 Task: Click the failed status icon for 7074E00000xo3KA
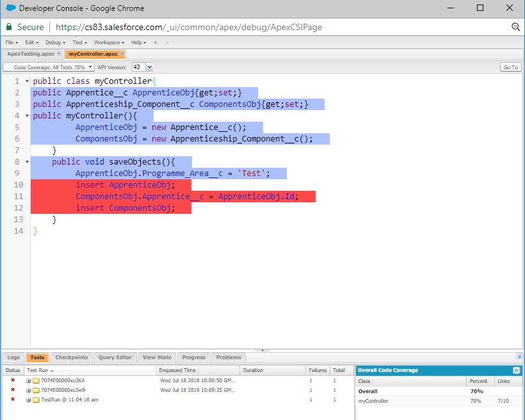point(13,380)
